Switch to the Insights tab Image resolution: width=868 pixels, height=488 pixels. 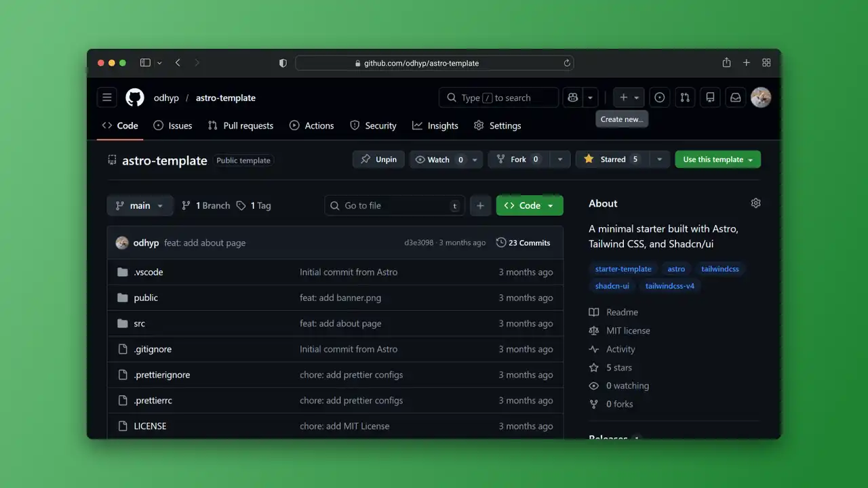pyautogui.click(x=435, y=125)
